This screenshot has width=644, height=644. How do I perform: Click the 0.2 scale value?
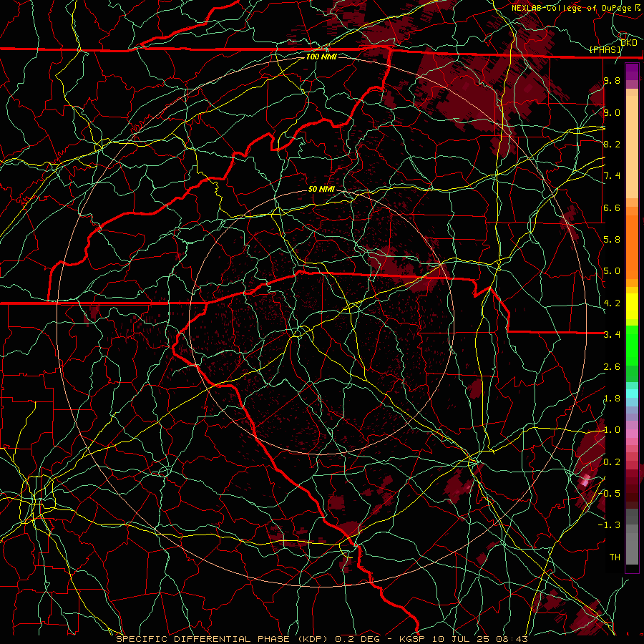coord(612,462)
